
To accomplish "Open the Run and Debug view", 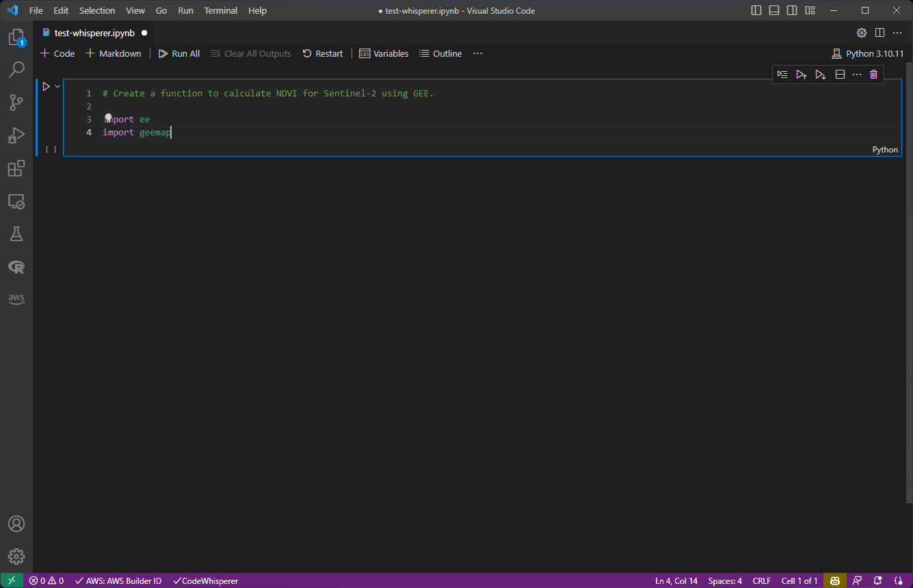I will (x=16, y=135).
